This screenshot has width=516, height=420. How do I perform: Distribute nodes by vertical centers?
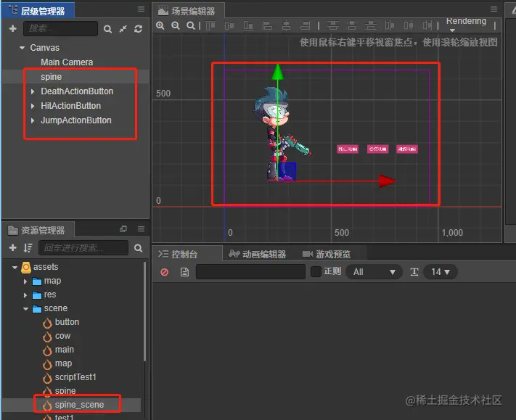[352, 25]
